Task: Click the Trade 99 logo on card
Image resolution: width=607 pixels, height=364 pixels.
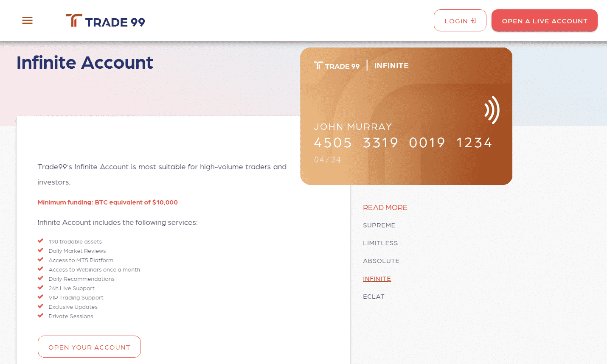Action: tap(337, 66)
